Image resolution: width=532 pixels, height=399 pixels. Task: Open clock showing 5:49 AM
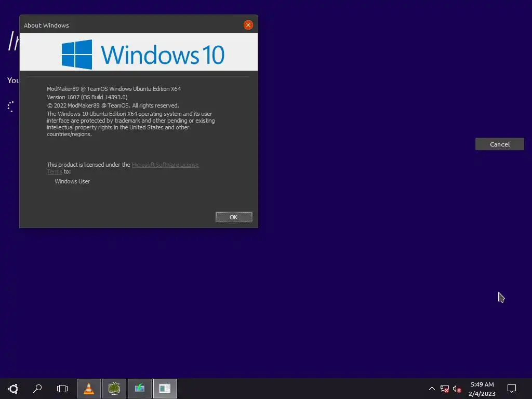(x=482, y=389)
